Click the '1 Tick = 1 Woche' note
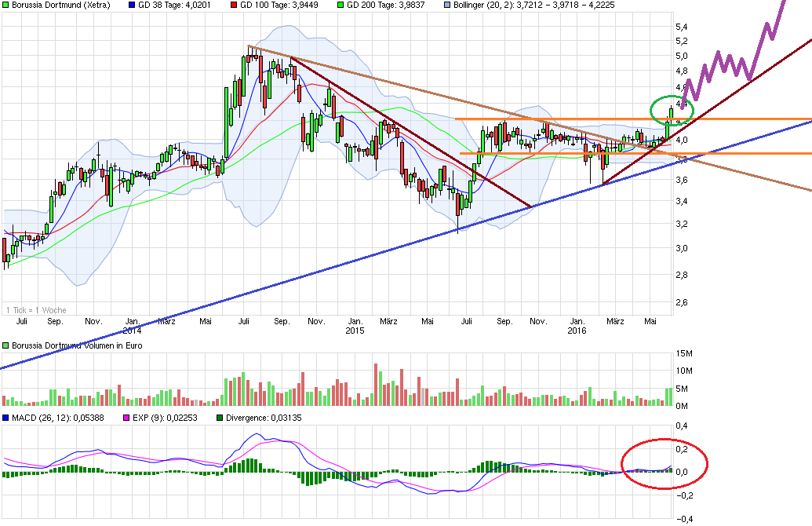The image size is (812, 526). pyautogui.click(x=36, y=310)
